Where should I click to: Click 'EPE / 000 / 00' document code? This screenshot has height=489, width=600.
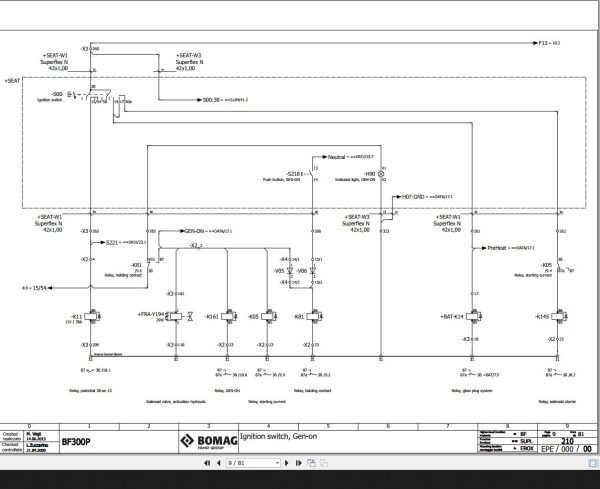[566, 449]
